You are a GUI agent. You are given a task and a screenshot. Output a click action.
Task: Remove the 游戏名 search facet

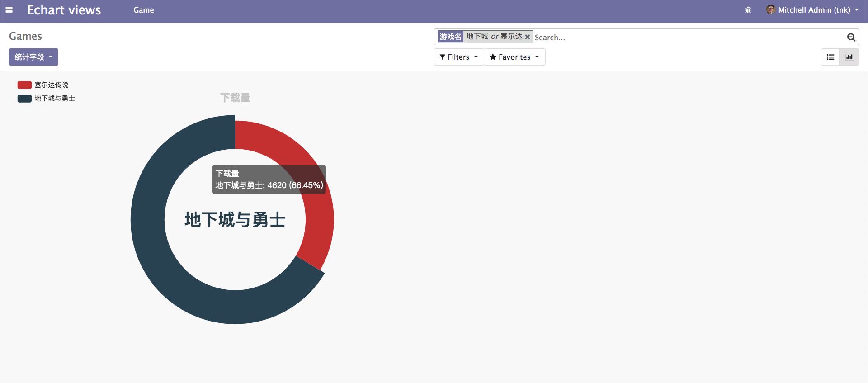[527, 37]
